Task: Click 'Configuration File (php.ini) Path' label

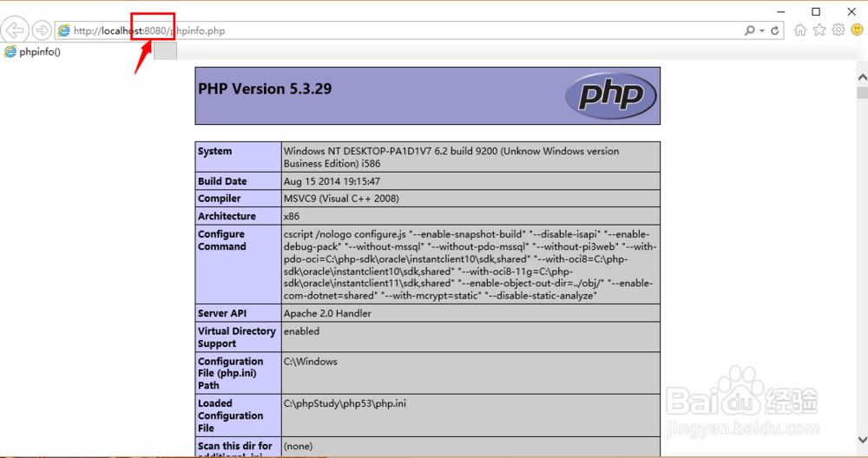Action: pyautogui.click(x=231, y=373)
